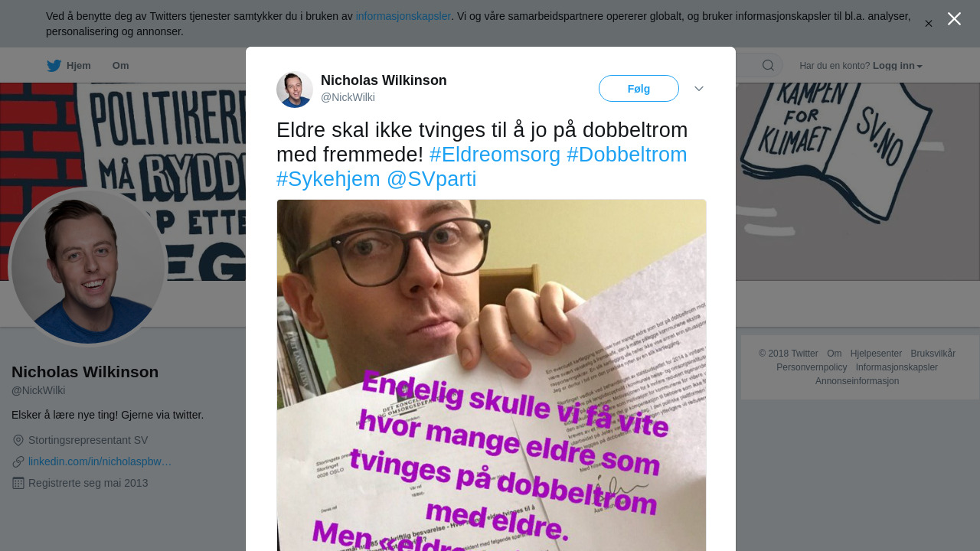This screenshot has height=551, width=980.
Task: Click the informasjonskapsler link in the banner
Action: (x=403, y=16)
